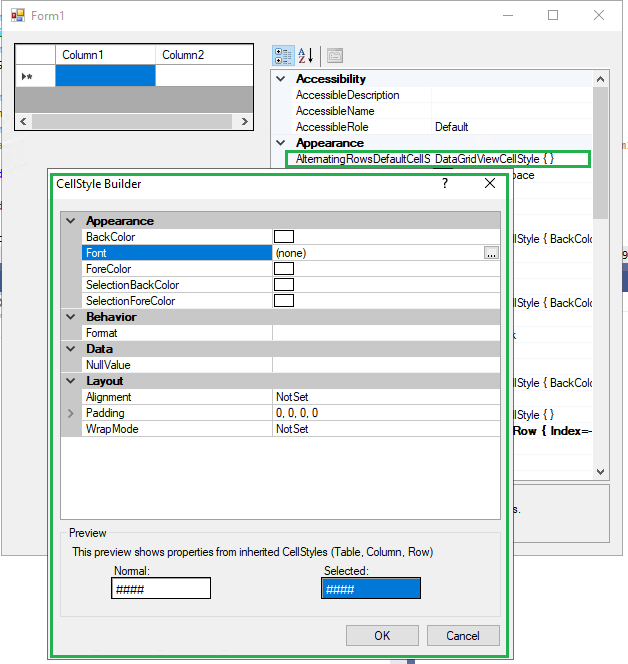Close the CellStyle Builder dialog
Screen dimensions: 628x664
pos(490,183)
